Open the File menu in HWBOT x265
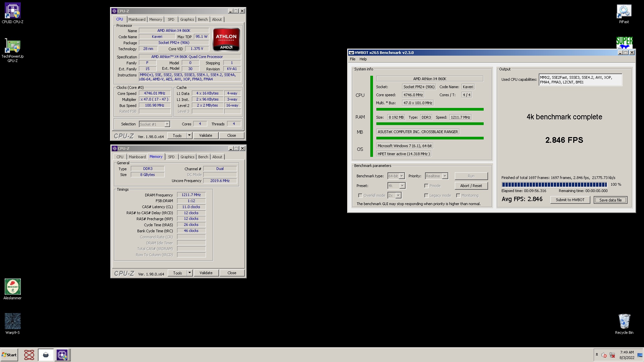Image resolution: width=644 pixels, height=362 pixels. click(x=353, y=59)
